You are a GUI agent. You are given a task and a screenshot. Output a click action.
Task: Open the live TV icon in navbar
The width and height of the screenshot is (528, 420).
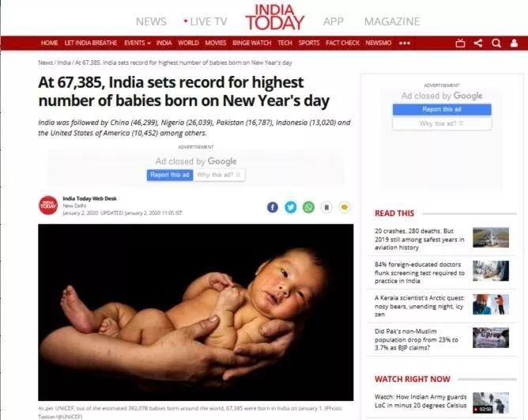(x=460, y=44)
